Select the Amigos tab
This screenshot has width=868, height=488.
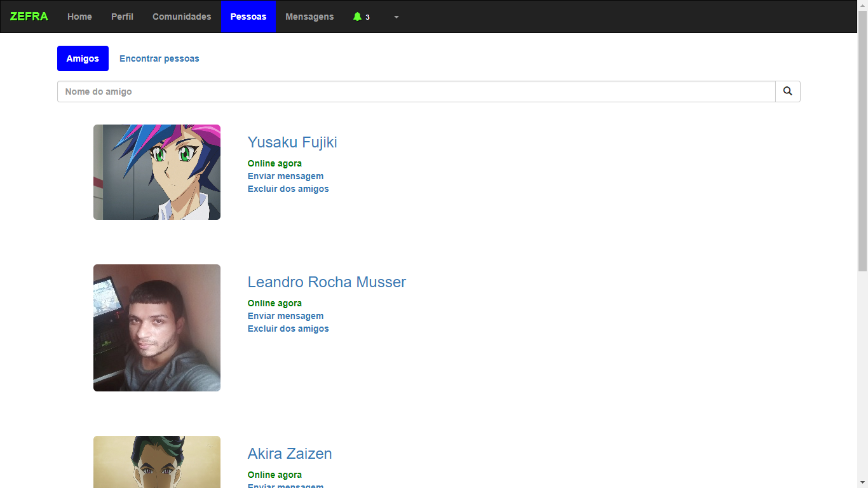83,58
